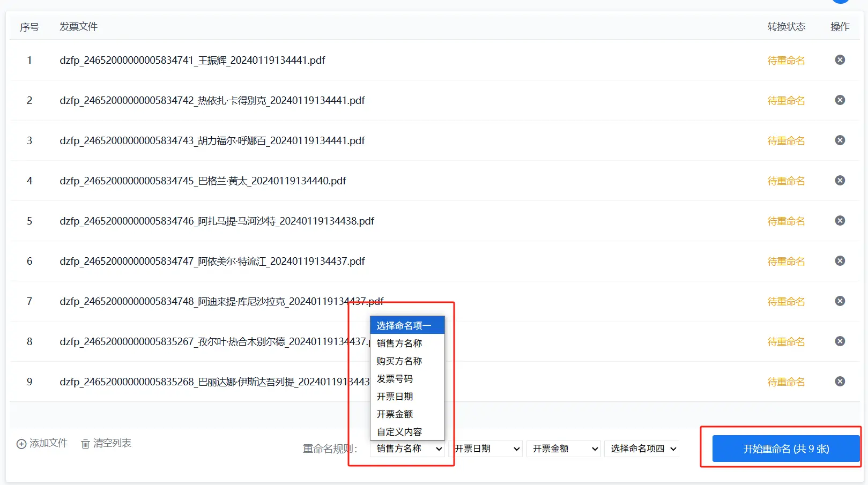Delete the second invoice using its X icon
This screenshot has width=868, height=485.
pos(840,100)
